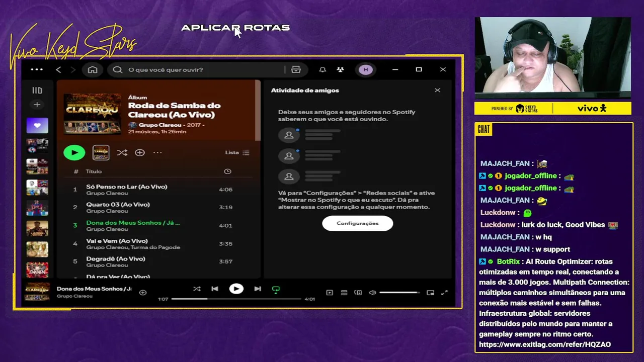Viewport: 644px width, 362px height.
Task: Close the 'Atividade de amigos' panel
Action: 437,90
